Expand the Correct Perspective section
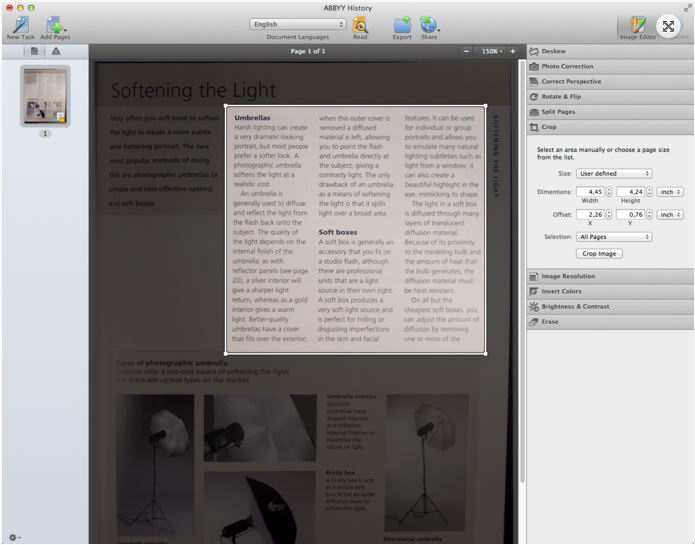695x545 pixels. point(610,82)
